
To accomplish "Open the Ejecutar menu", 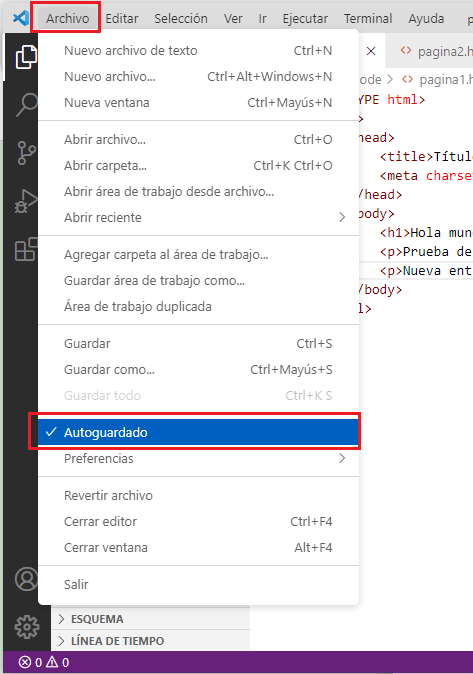I will pos(305,18).
